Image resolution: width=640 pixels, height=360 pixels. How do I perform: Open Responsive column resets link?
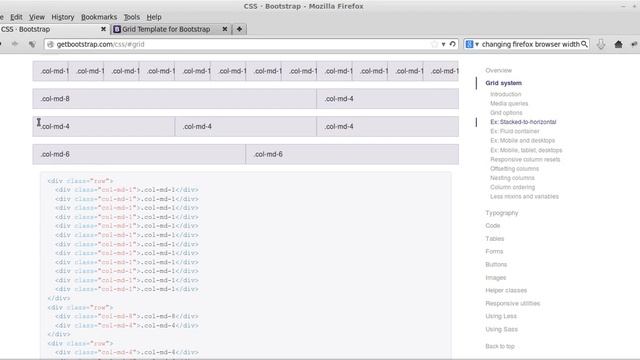[525, 160]
